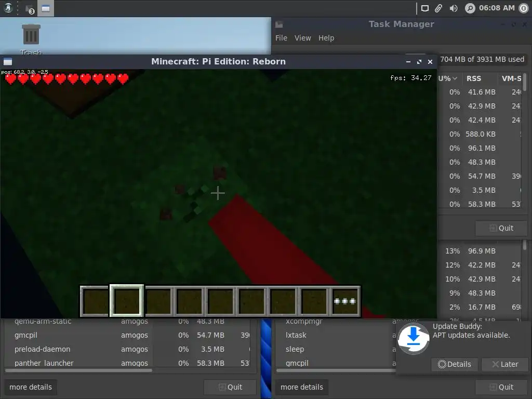Screen dimensions: 532x399
Task: Open File menu in Task Manager
Action: [x=281, y=38]
